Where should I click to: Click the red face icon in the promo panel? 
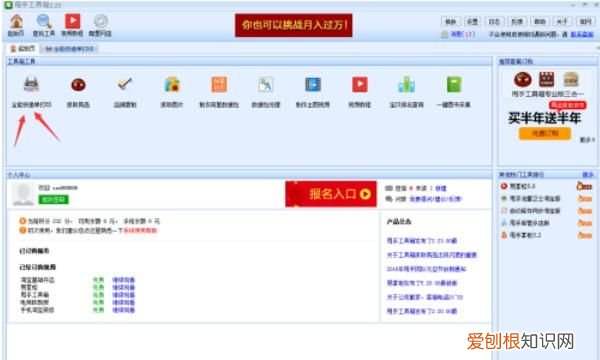coord(523,79)
